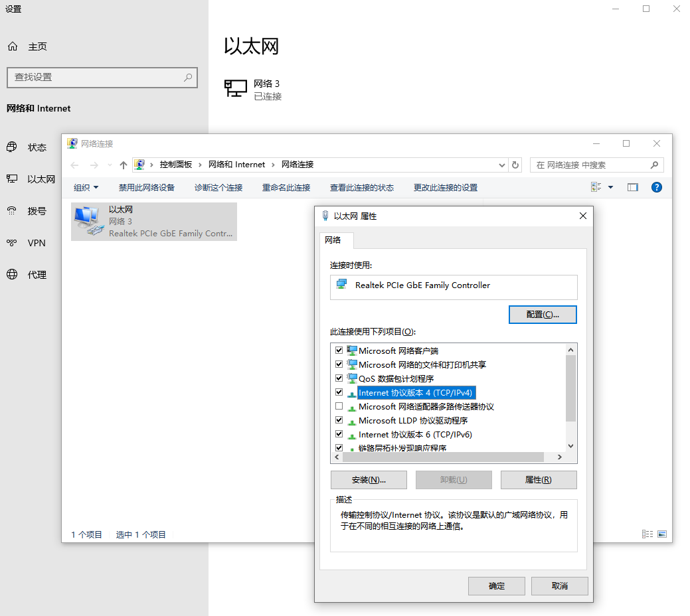Open the 代理 proxy settings page
Viewport: 690px width, 616px height.
pyautogui.click(x=37, y=275)
